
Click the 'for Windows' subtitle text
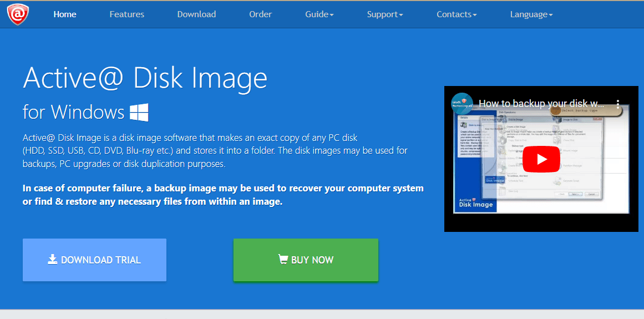click(x=74, y=112)
